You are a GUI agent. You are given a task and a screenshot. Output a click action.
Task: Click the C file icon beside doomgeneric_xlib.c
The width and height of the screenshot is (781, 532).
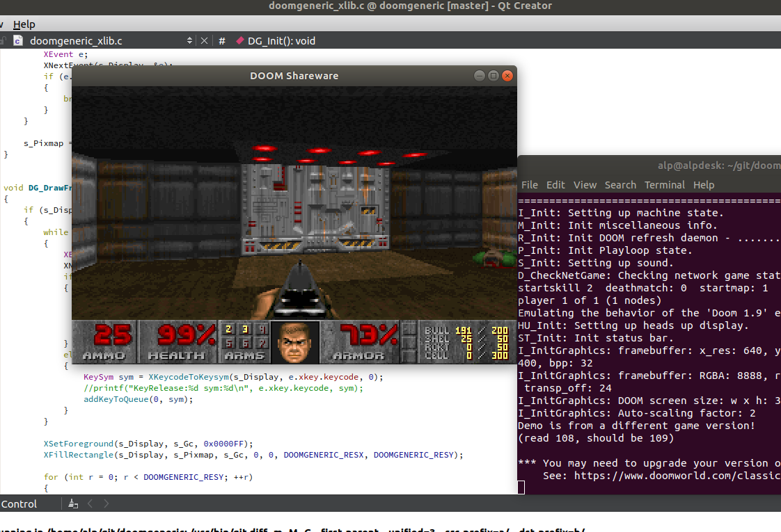tap(18, 41)
